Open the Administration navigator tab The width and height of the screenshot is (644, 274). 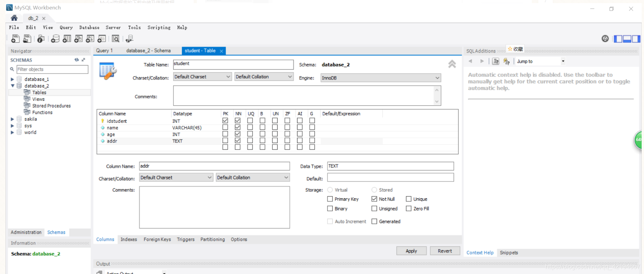[26, 232]
